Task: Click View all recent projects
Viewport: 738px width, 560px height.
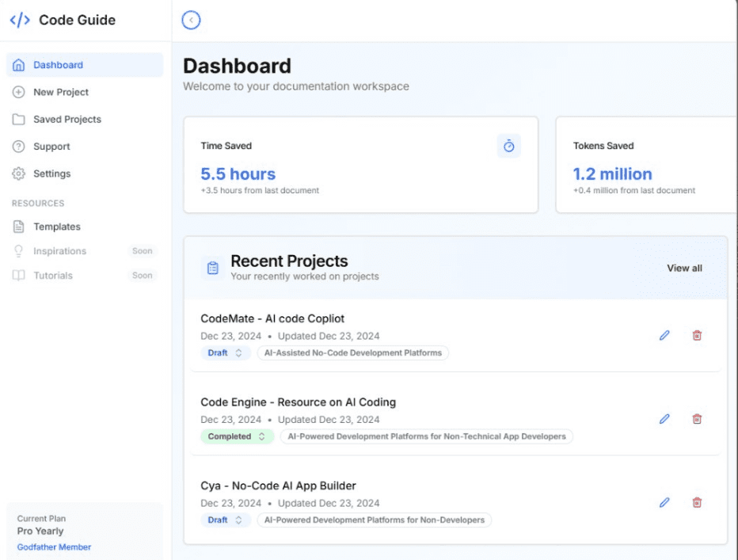Action: click(684, 268)
